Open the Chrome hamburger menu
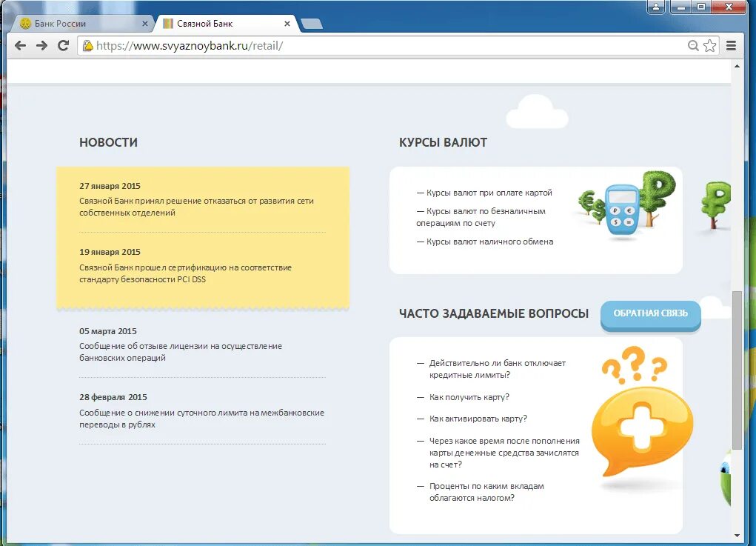This screenshot has height=546, width=756. [x=731, y=46]
